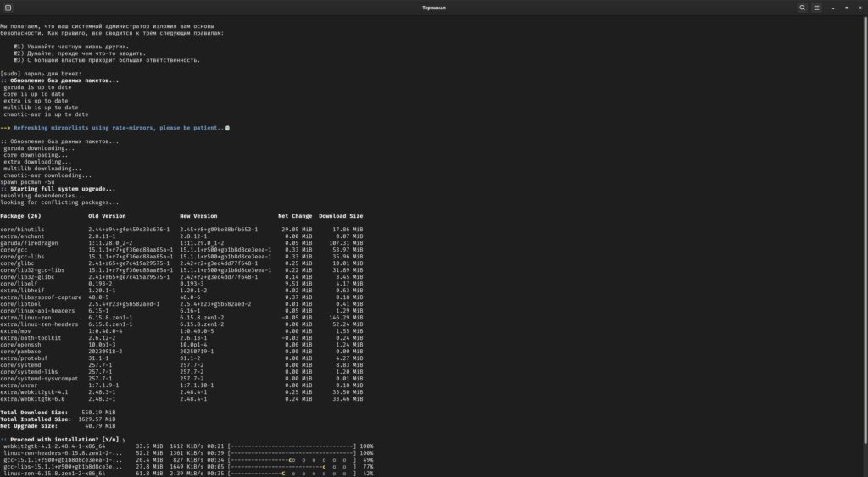Click the 'Net Change' column header
Image resolution: width=868 pixels, height=477 pixels.
(295, 216)
